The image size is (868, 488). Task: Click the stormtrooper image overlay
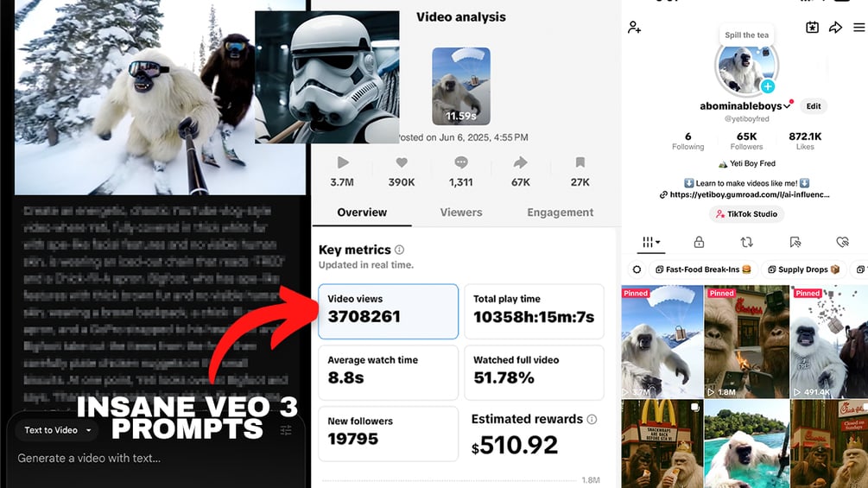pos(327,77)
